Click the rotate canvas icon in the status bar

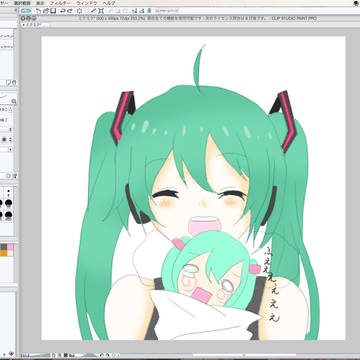click(x=101, y=355)
